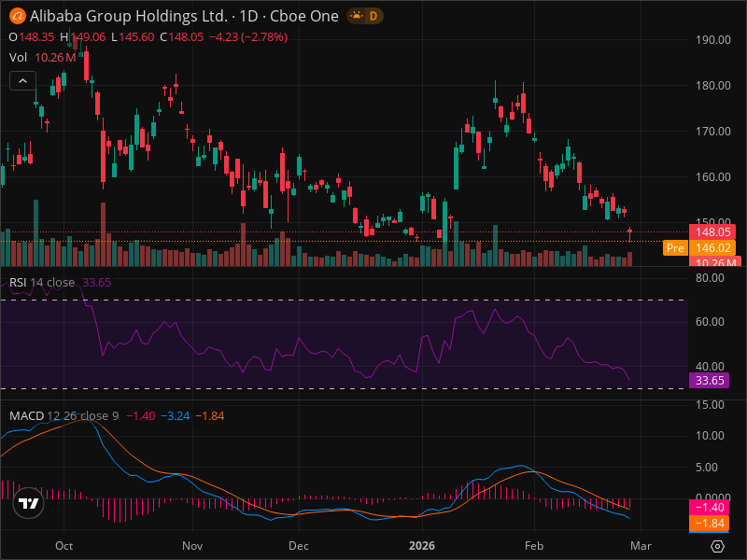Open the RSI 14 close indicator legend
This screenshot has height=560, width=747.
(42, 283)
